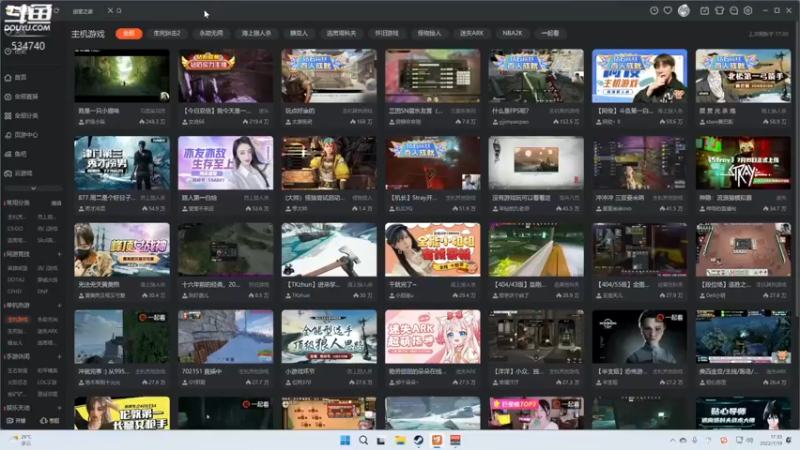Image resolution: width=800 pixels, height=450 pixels.
Task: Open CFHD link in sidebar
Action: click(15, 292)
